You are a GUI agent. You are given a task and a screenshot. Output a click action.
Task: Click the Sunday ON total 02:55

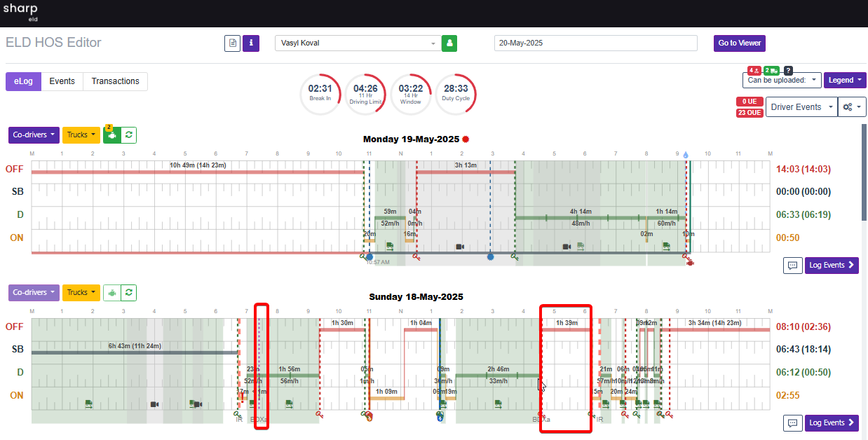coord(788,395)
